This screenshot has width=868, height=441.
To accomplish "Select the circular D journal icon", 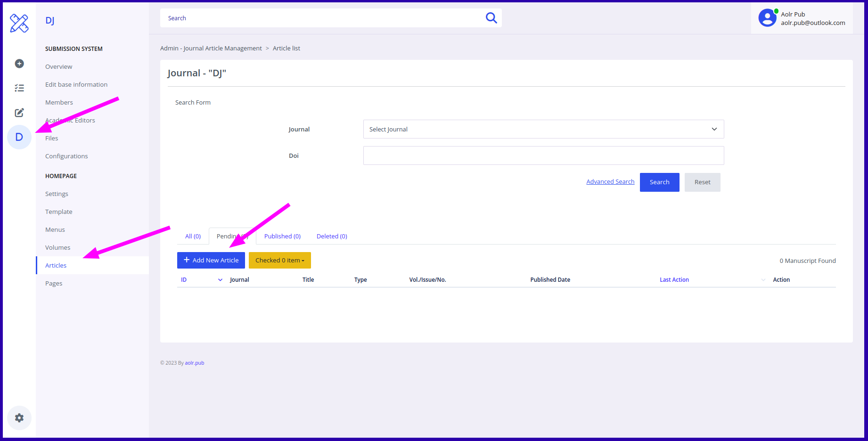I will (19, 137).
